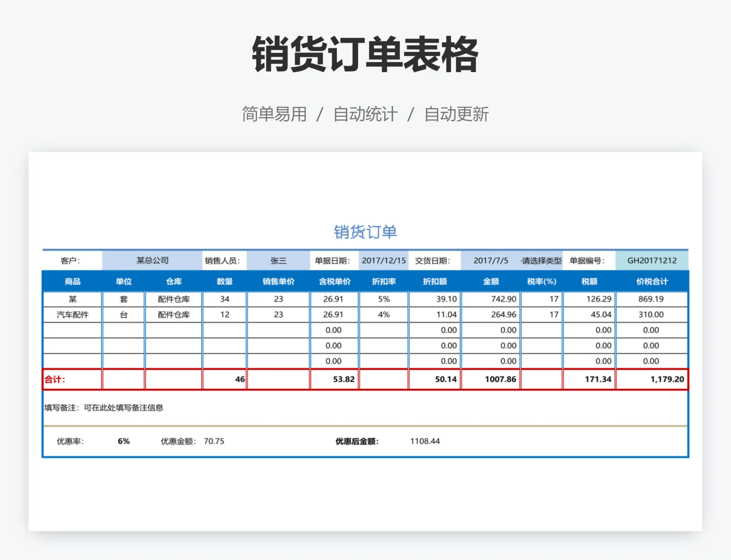Select the first 配件仓库 warehouse cell
Screen dimensions: 731x560
pos(173,299)
